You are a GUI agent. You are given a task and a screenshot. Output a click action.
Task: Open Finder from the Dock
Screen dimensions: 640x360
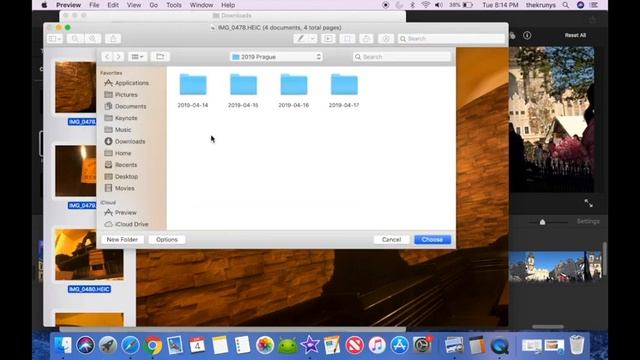click(63, 345)
